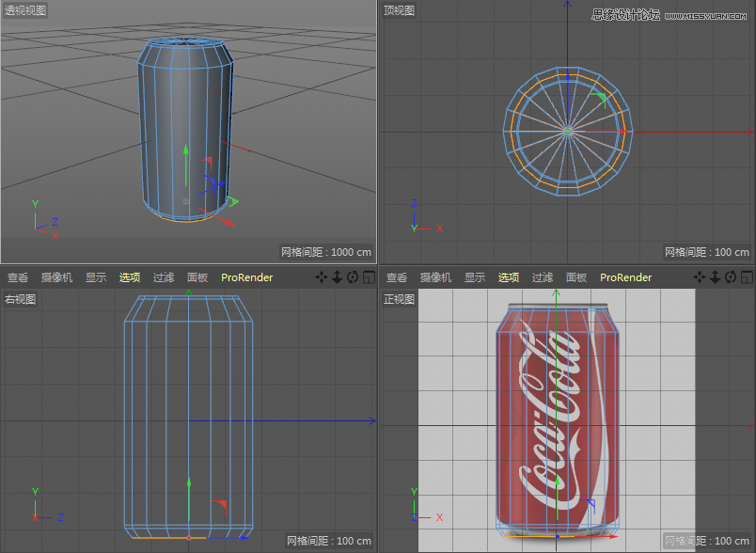This screenshot has width=756, height=553.
Task: Click the zoom-view arrow icon in the front view menu bar
Action: [x=715, y=277]
